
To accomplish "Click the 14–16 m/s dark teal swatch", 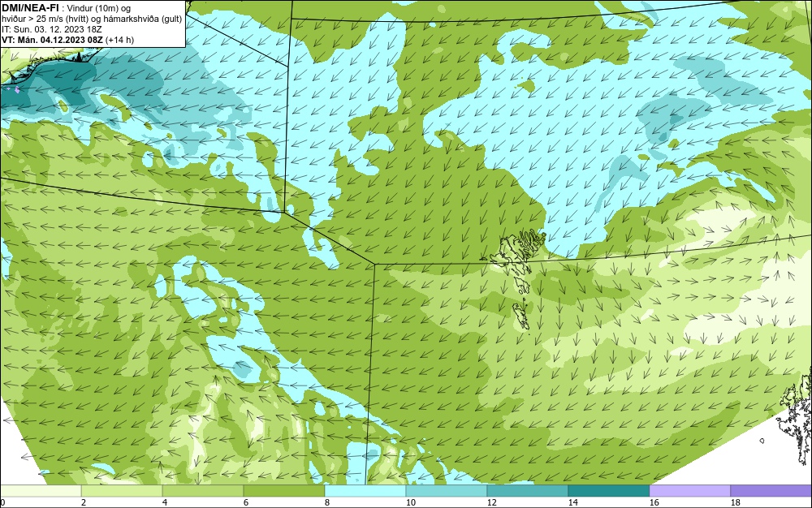I will pyautogui.click(x=609, y=491).
